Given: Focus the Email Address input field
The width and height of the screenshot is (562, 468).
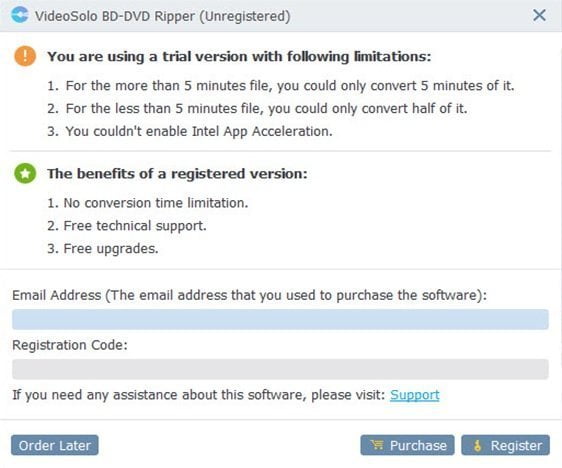Looking at the screenshot, I should 280,319.
